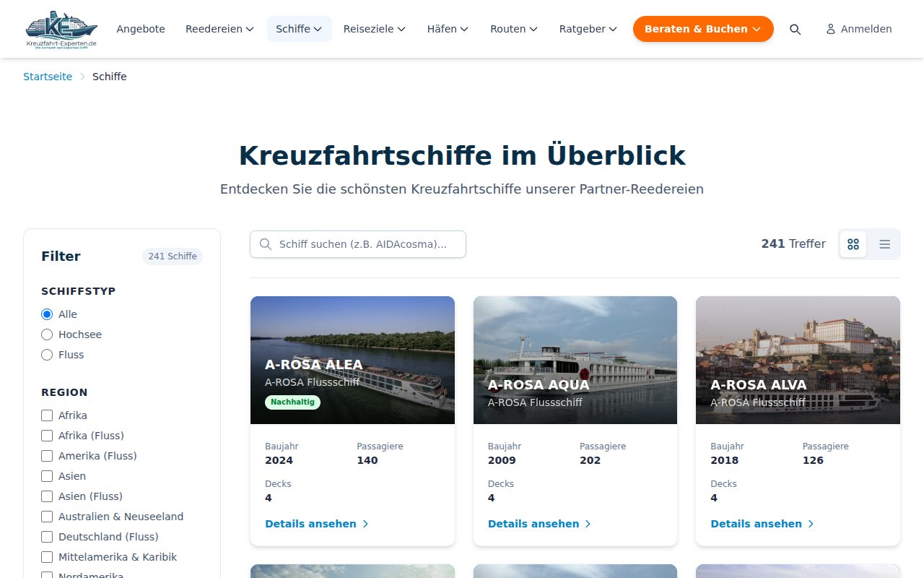This screenshot has height=578, width=924.
Task: Switch to grid view icon
Action: point(853,244)
